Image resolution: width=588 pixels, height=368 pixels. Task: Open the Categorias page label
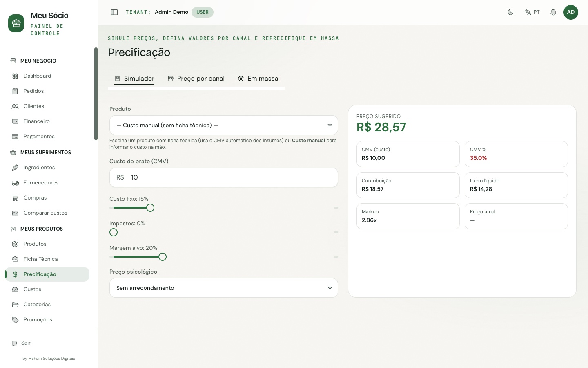click(37, 305)
